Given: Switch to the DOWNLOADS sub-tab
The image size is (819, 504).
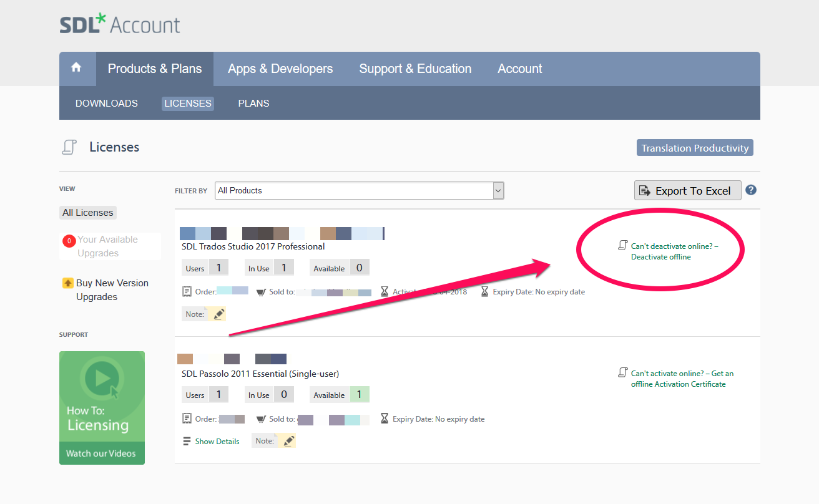Looking at the screenshot, I should click(x=107, y=104).
